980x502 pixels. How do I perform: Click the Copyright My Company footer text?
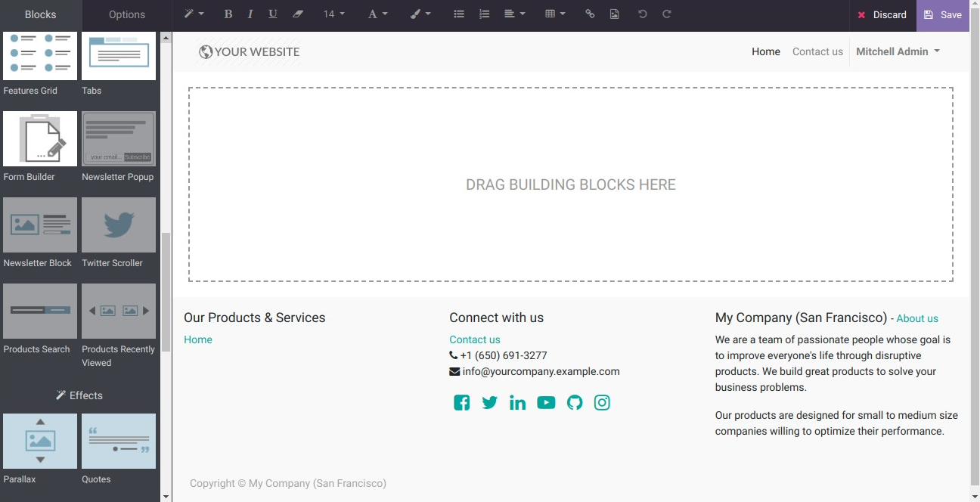(x=288, y=483)
